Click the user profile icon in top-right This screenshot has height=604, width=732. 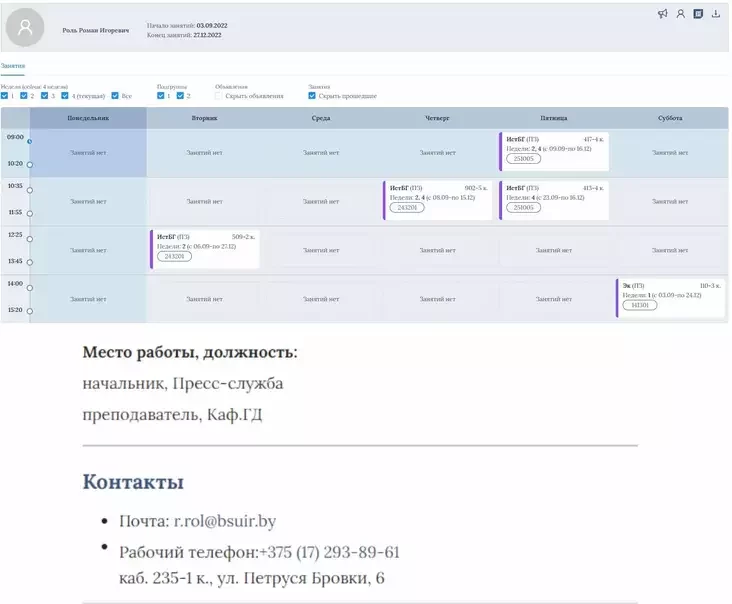click(x=680, y=14)
